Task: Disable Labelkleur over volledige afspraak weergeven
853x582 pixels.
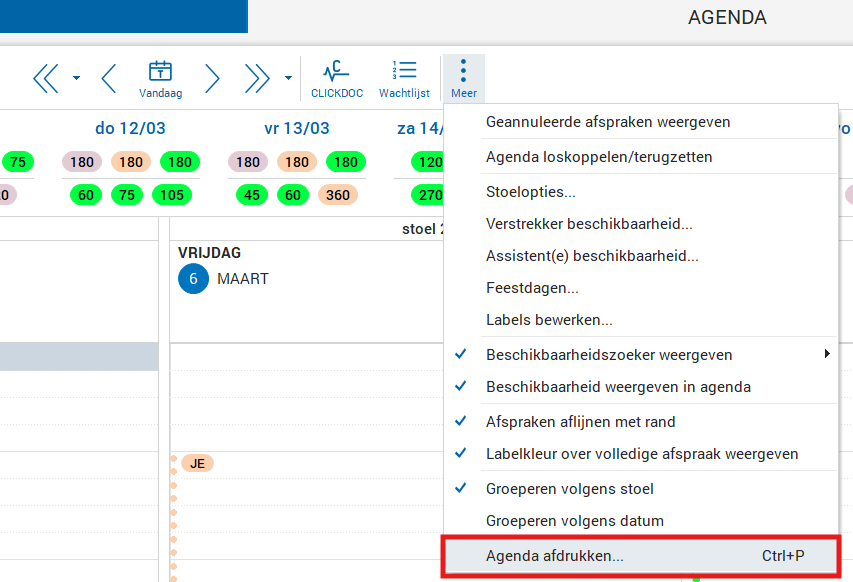Action: tap(641, 454)
